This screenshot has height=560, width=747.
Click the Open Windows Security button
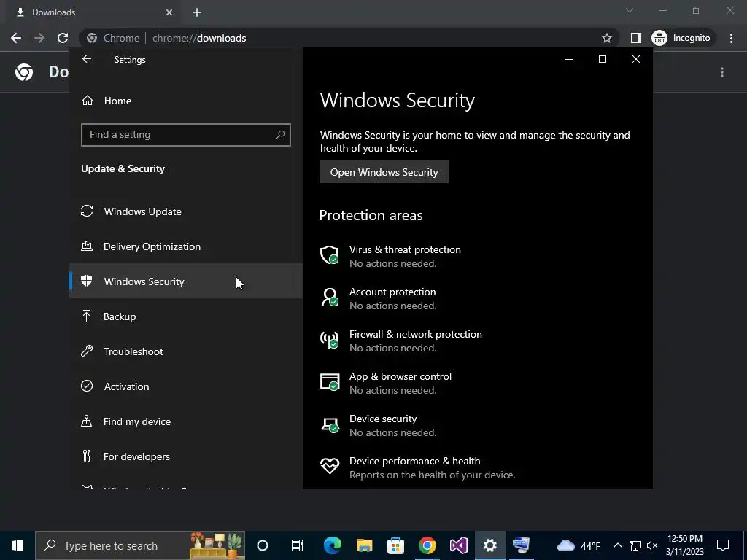(x=384, y=172)
